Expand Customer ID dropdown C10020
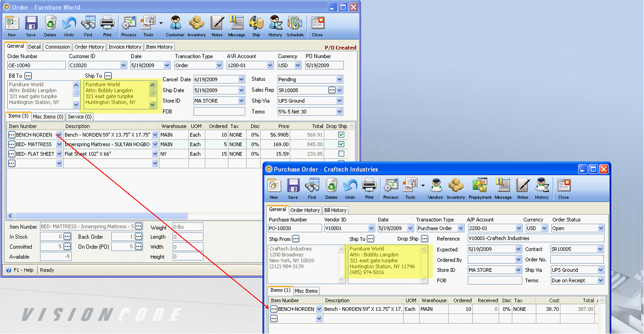The image size is (644, 334). coord(124,65)
